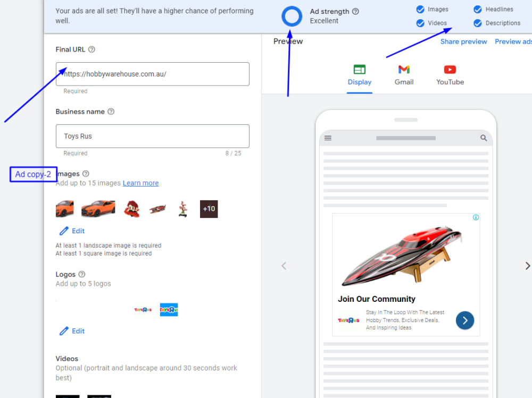Image resolution: width=532 pixels, height=398 pixels.
Task: Switch to the Display preview tab
Action: 360,75
